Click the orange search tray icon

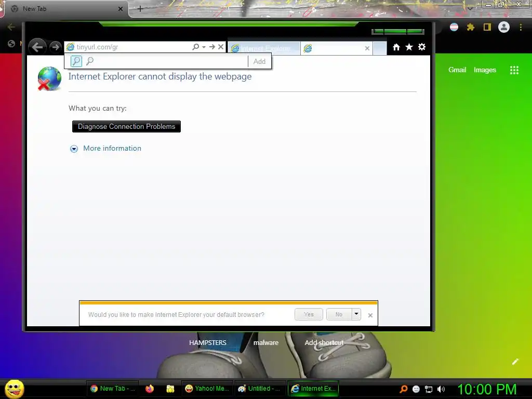click(x=403, y=389)
